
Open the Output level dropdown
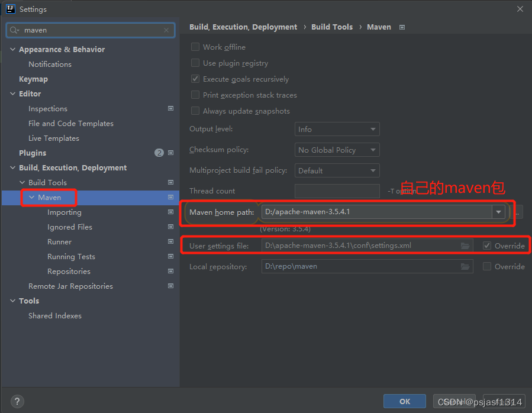337,130
